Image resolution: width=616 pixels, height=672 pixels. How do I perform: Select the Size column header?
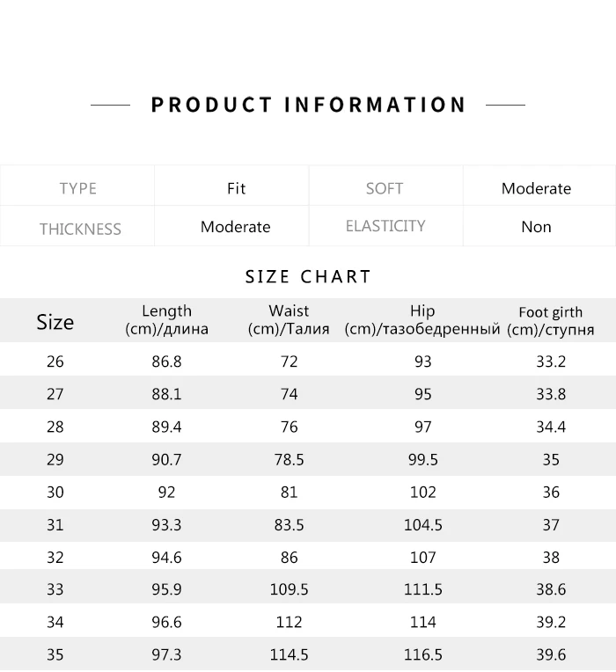pos(55,322)
